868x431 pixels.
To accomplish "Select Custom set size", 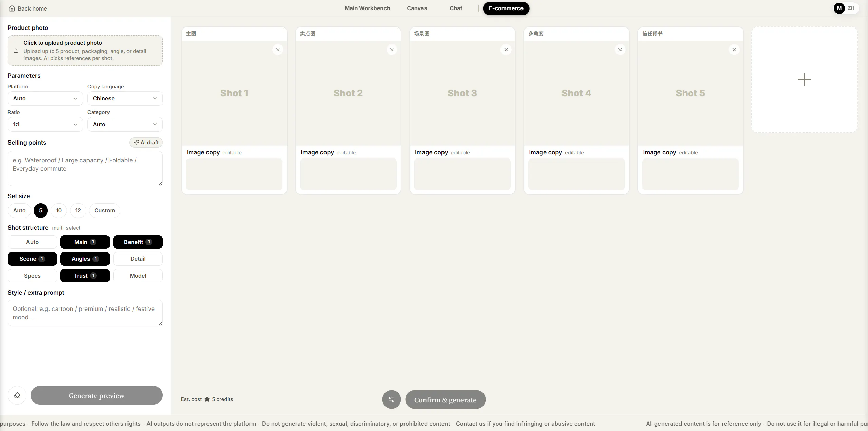I will pyautogui.click(x=104, y=210).
